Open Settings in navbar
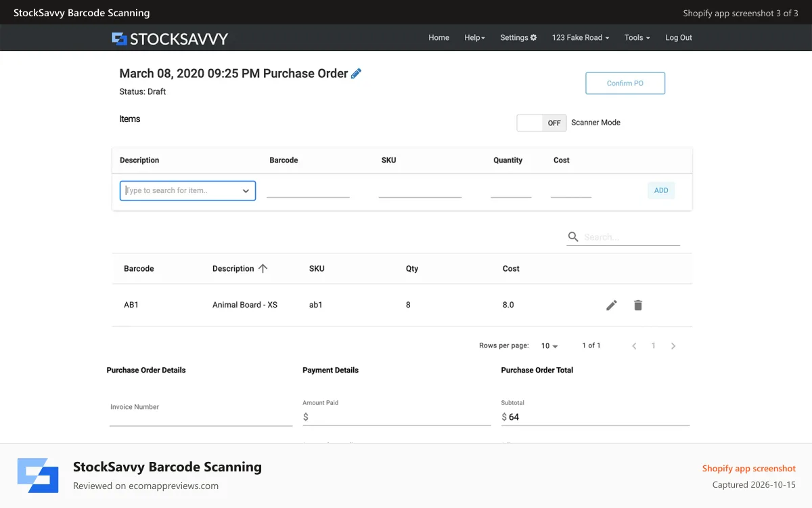Viewport: 812px width, 508px height. [x=518, y=38]
